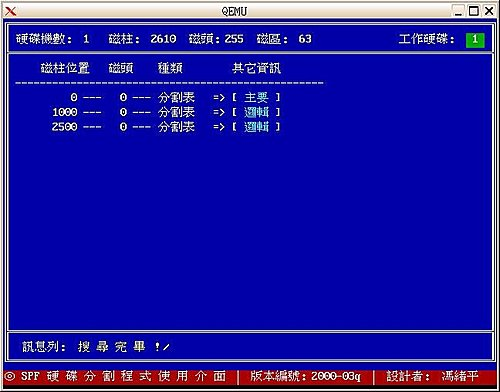Maximize the QEMU window
This screenshot has width=500, height=392.
pyautogui.click(x=474, y=11)
